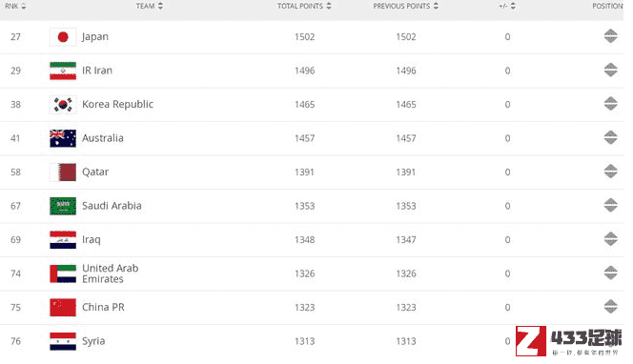Click the Korea Republic flag icon
Viewport: 633px width, 364px height.
(63, 105)
